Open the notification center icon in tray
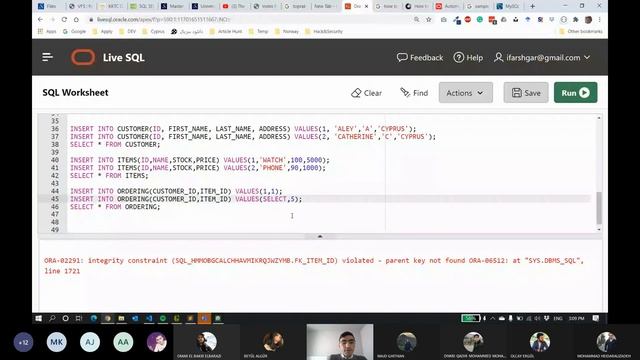This screenshot has height=360, width=640. pyautogui.click(x=596, y=318)
